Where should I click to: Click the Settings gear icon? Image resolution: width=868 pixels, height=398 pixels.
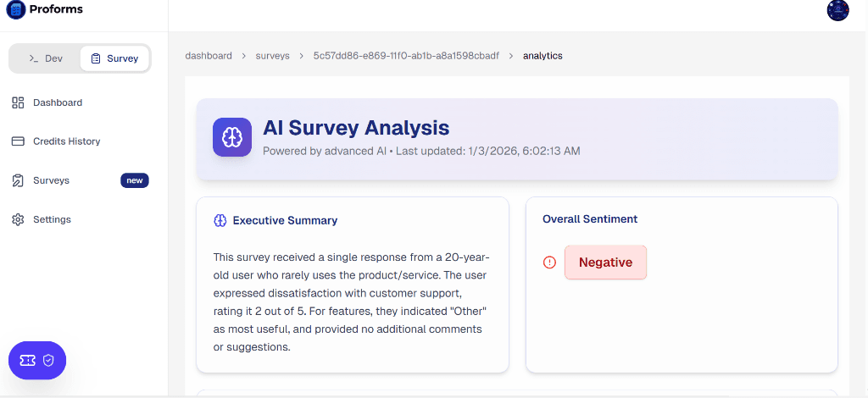click(18, 219)
